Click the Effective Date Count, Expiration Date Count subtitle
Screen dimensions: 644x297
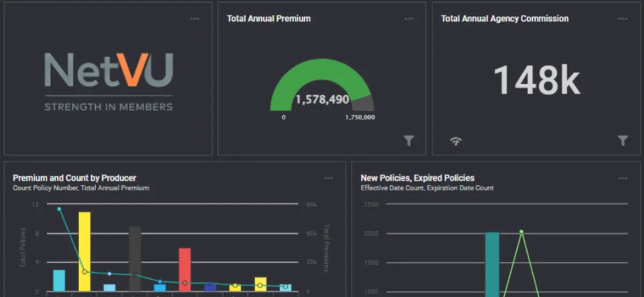click(x=427, y=188)
